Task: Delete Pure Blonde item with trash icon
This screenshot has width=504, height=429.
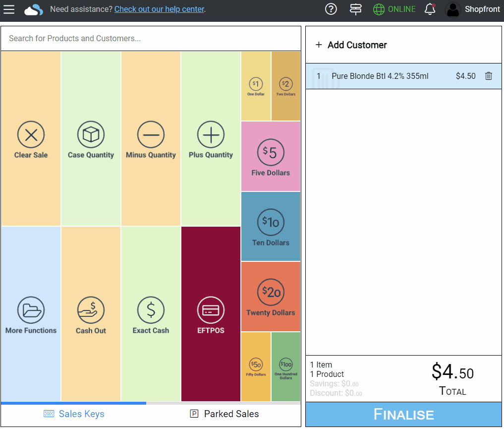Action: point(489,76)
